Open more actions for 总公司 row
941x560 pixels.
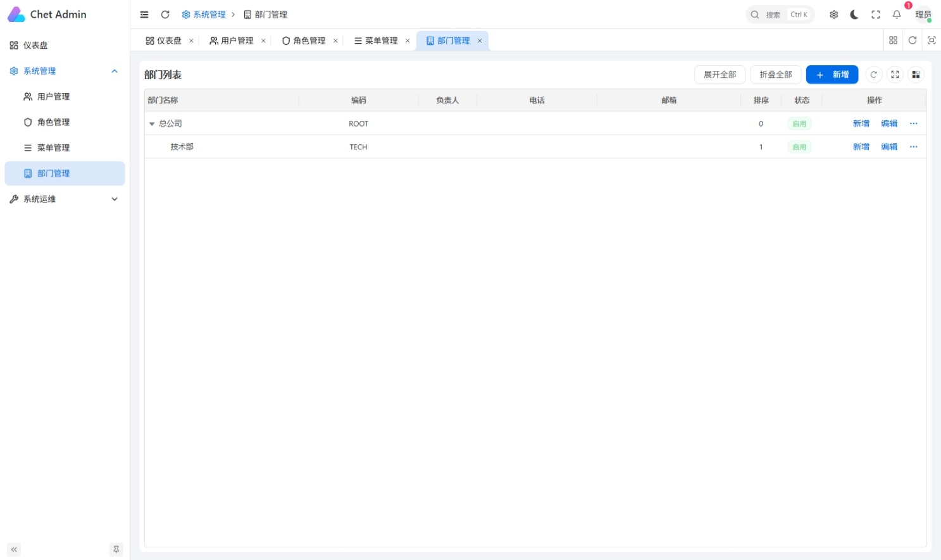(914, 124)
